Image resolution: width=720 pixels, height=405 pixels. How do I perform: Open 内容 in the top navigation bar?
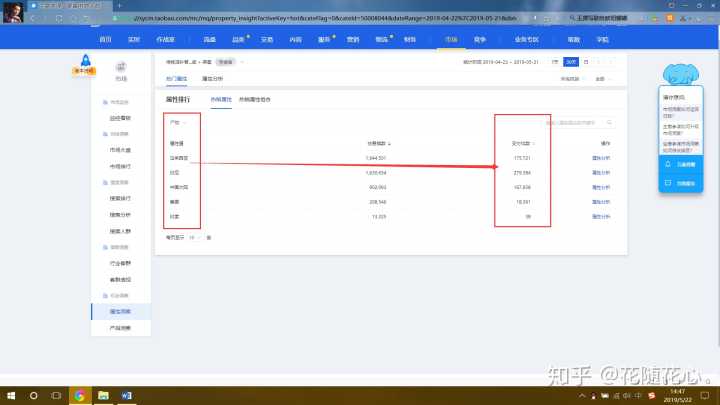click(x=295, y=39)
